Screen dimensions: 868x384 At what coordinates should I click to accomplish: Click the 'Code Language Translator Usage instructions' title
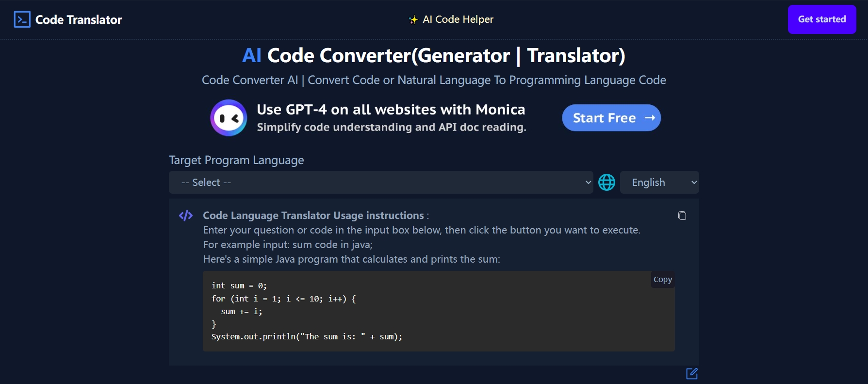(313, 216)
